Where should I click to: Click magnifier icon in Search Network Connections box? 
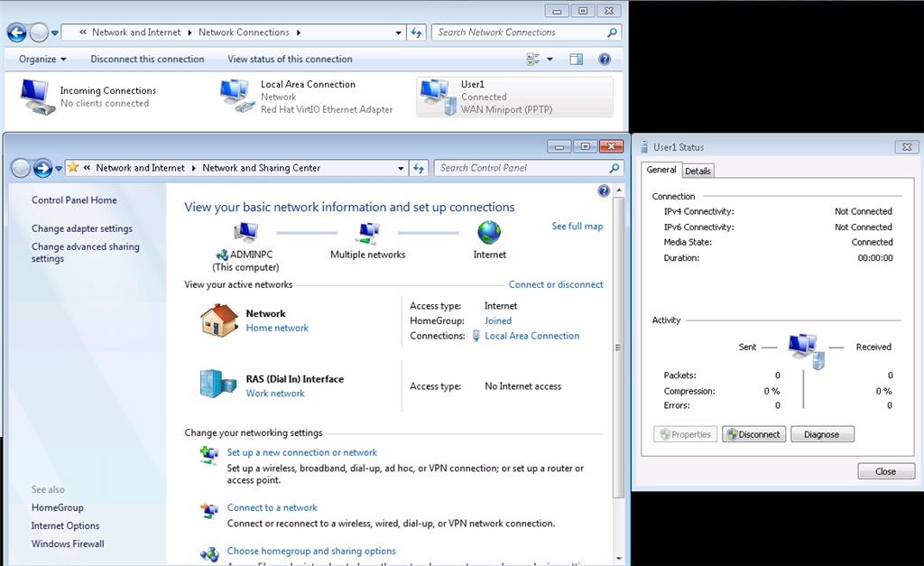point(613,32)
